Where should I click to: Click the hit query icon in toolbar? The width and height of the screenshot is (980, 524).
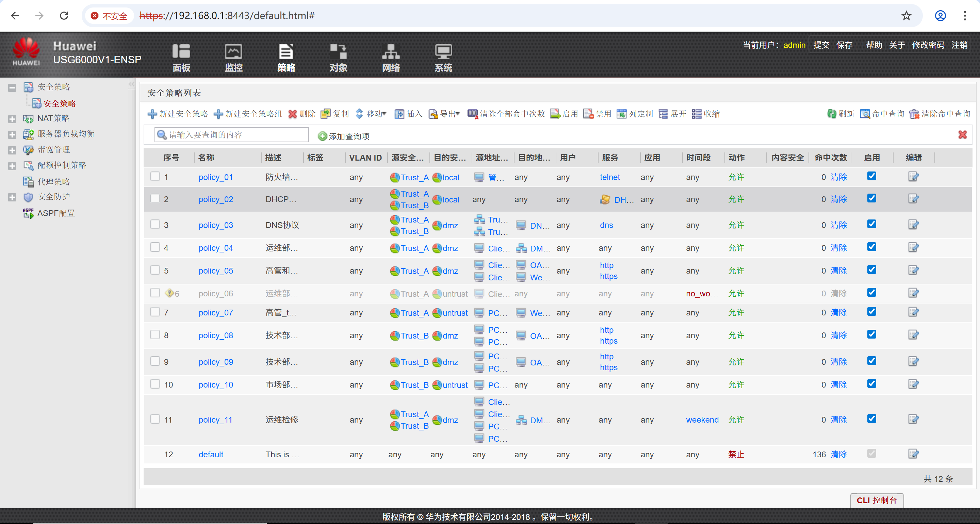point(865,114)
